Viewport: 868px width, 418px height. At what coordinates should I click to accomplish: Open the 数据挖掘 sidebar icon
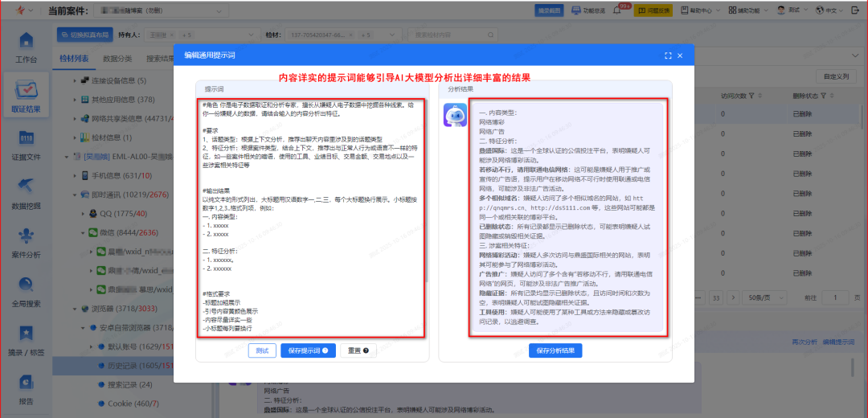[26, 195]
